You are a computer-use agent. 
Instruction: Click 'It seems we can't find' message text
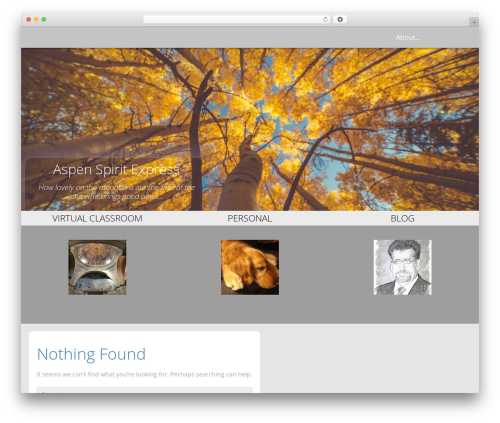144,374
